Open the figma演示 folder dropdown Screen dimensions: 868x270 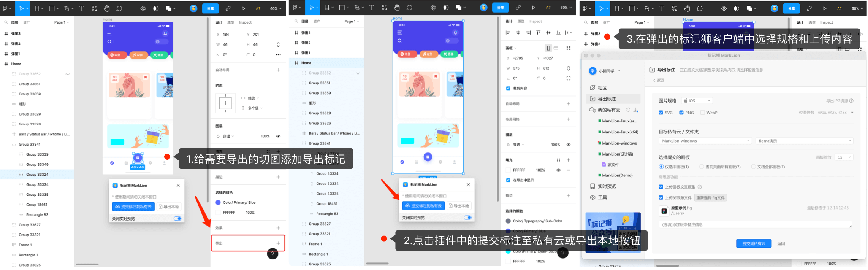804,141
